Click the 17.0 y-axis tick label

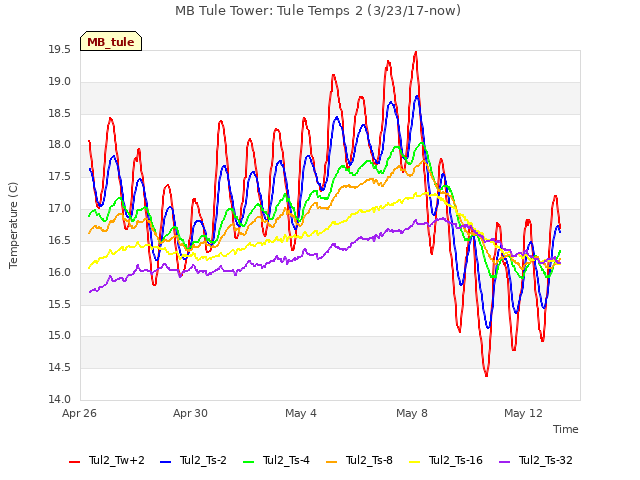click(x=60, y=209)
